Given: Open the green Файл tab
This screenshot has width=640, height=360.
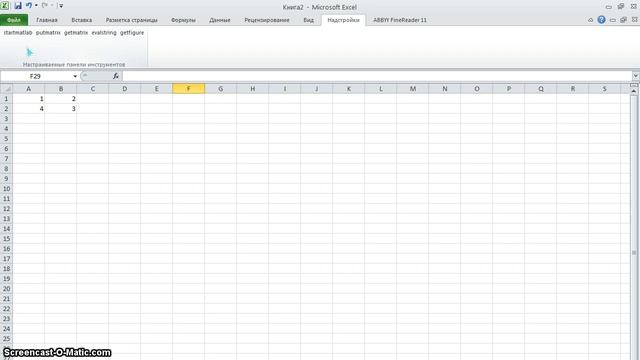Looking at the screenshot, I should (x=14, y=20).
